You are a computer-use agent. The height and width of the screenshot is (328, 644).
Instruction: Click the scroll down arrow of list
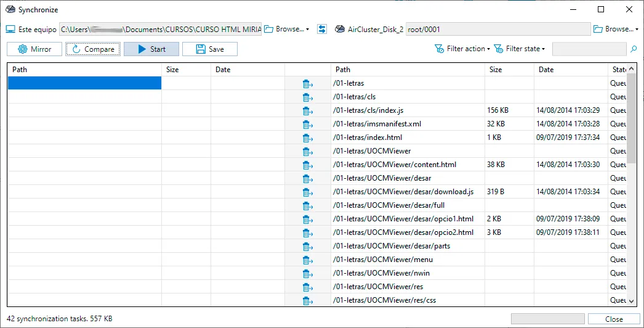631,301
